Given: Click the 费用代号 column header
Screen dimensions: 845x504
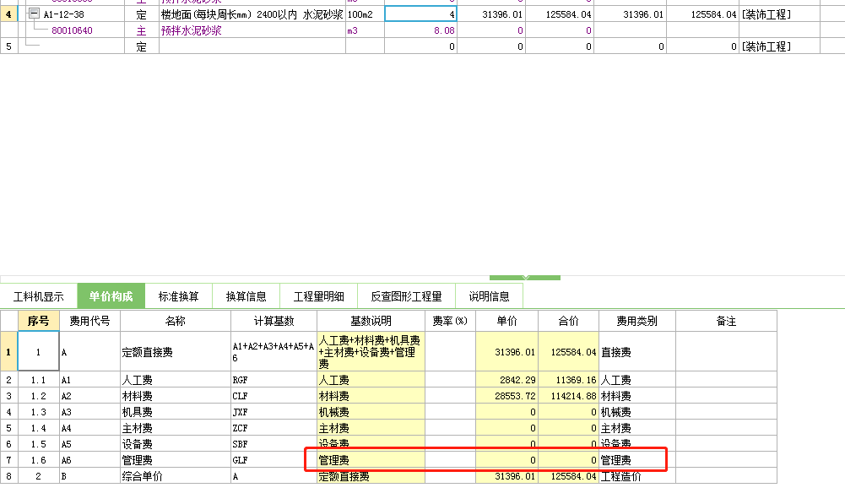Looking at the screenshot, I should pyautogui.click(x=89, y=321).
